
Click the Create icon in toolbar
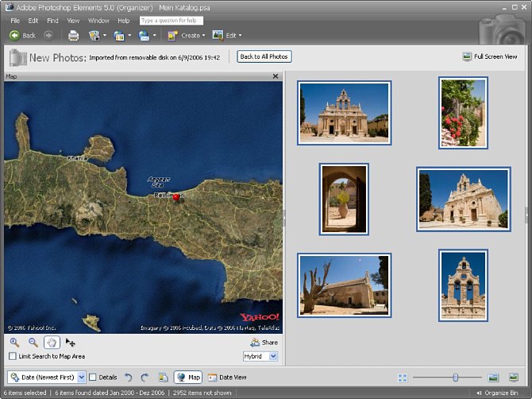click(x=172, y=35)
